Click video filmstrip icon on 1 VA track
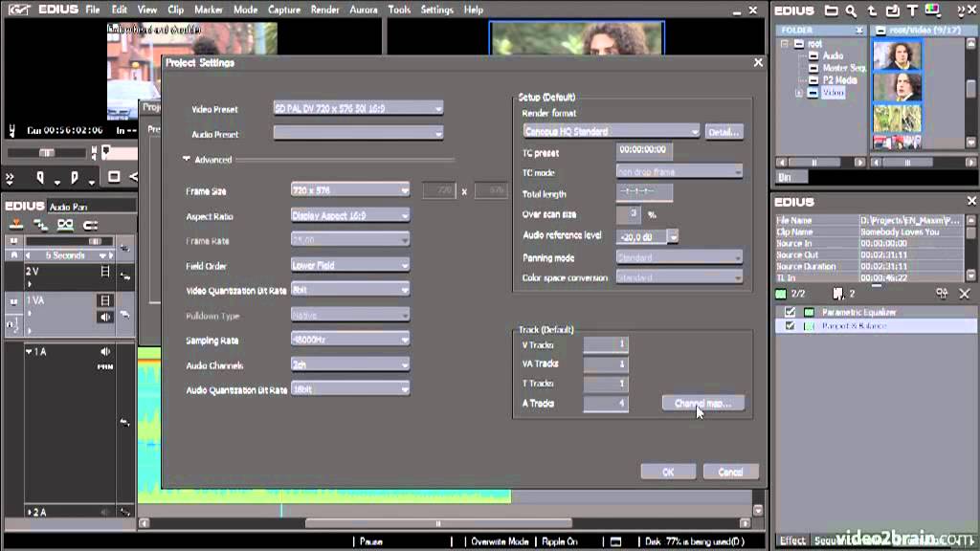Screen dimensions: 980x551 coord(105,300)
